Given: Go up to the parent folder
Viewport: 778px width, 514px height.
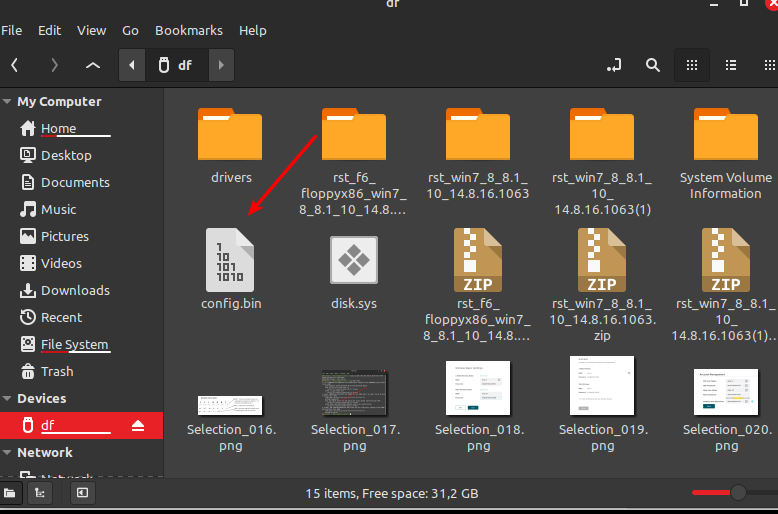Looking at the screenshot, I should tap(93, 65).
